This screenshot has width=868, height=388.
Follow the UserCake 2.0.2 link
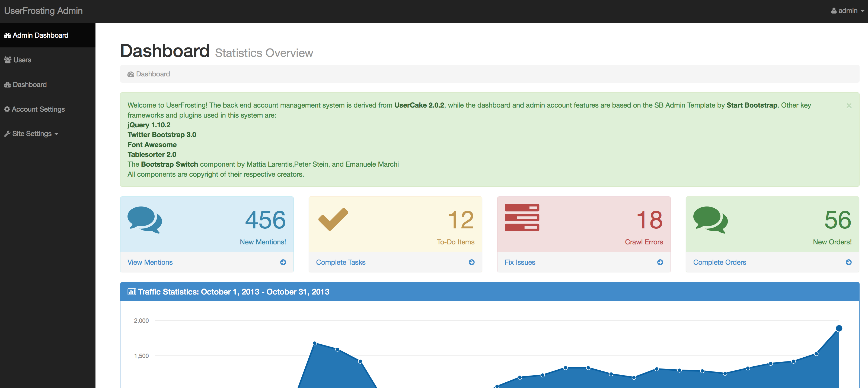point(419,105)
